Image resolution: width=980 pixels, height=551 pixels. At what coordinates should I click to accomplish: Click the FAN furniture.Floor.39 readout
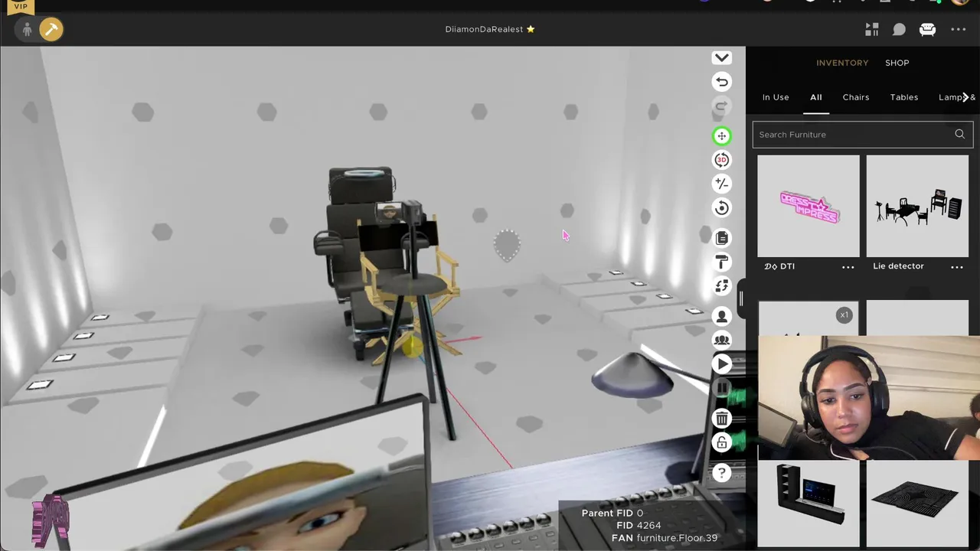tap(665, 538)
